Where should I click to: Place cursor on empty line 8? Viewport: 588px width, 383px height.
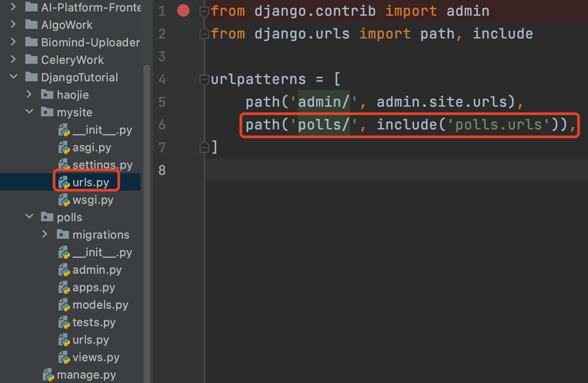(396, 170)
